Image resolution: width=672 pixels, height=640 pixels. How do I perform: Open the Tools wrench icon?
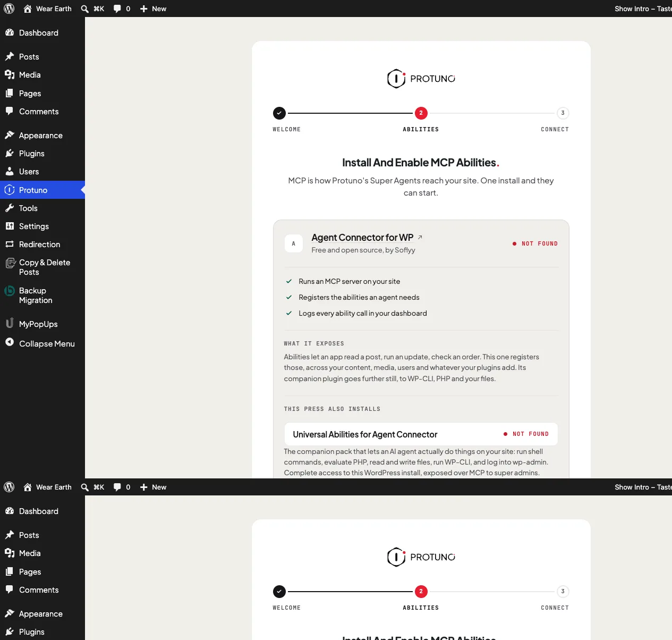[10, 208]
